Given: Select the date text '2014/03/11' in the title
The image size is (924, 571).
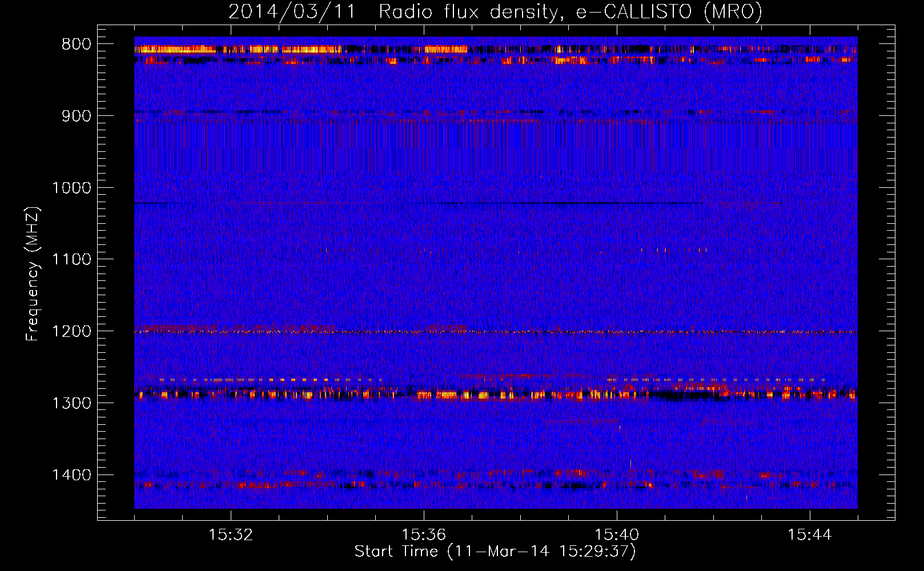Looking at the screenshot, I should pos(292,11).
